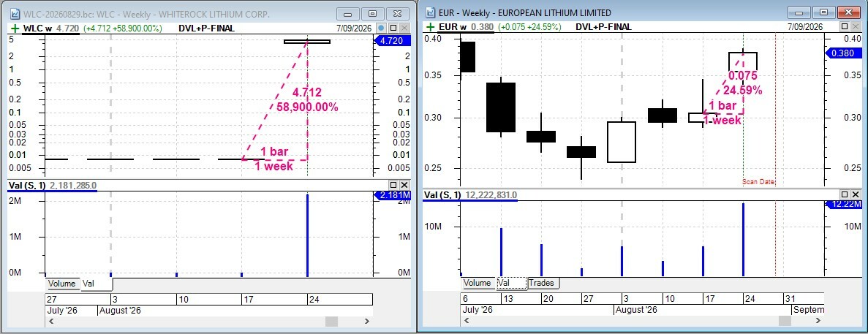Click DVL+P-FINAL template name in WLC chart
The height and width of the screenshot is (334, 868).
point(206,29)
